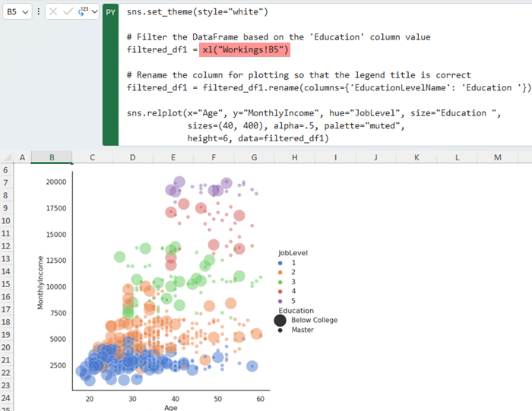Click the JobLevel legend title

tap(293, 253)
